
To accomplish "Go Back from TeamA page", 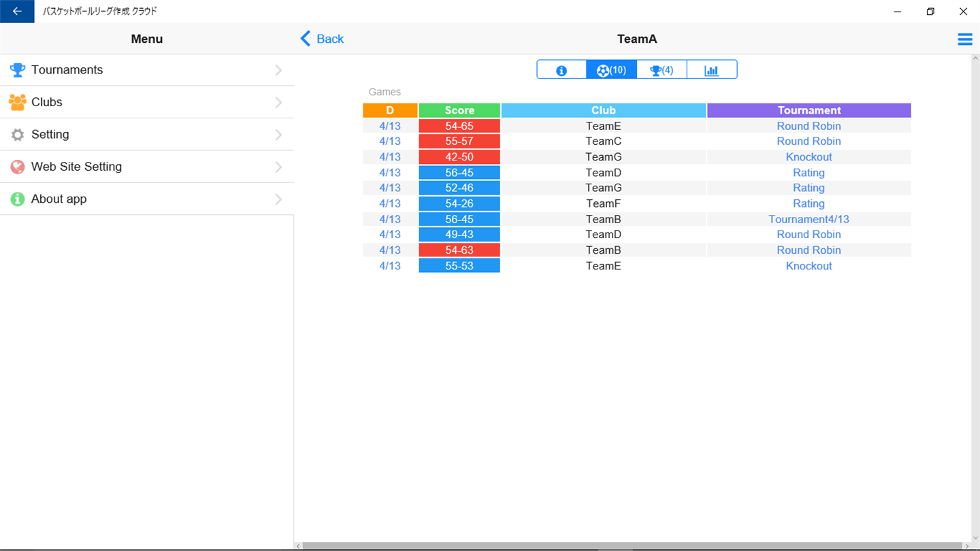I will (x=322, y=39).
